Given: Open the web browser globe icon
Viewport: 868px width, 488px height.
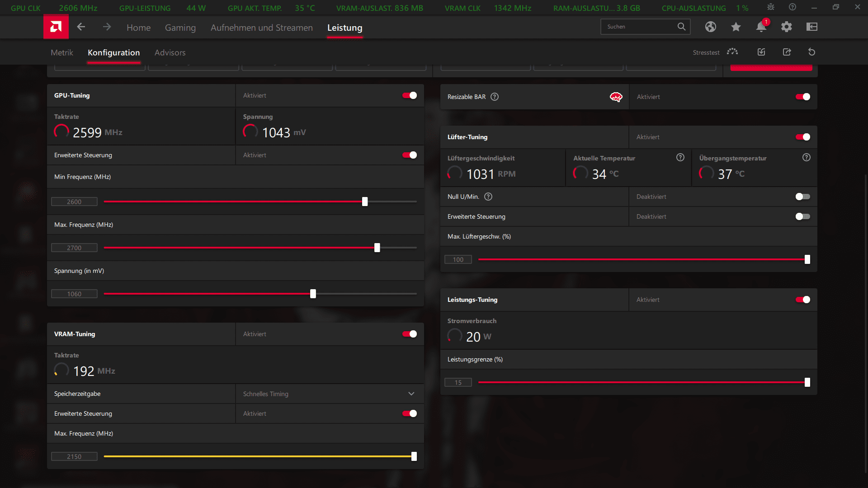Looking at the screenshot, I should [711, 27].
